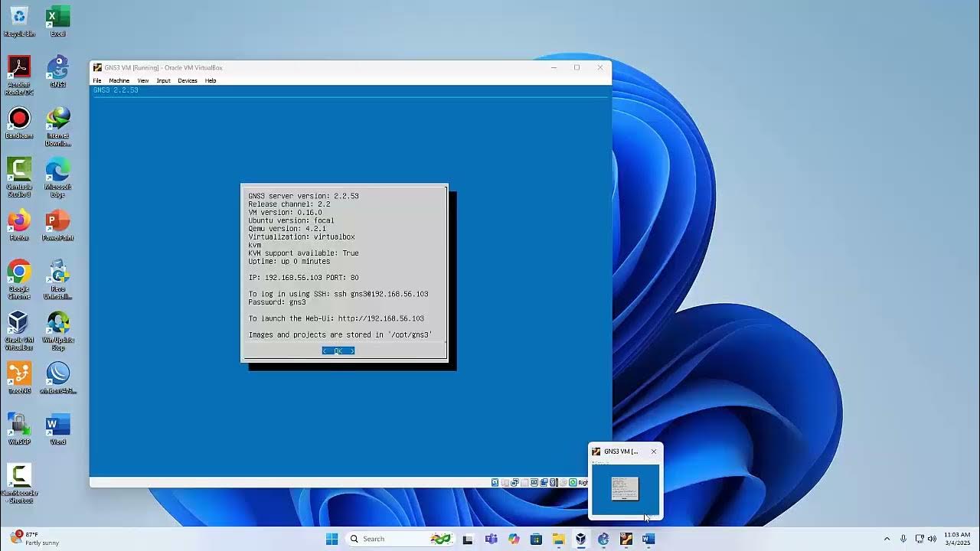Click the network adapters status icon
Screen dimensions: 980x551
click(x=514, y=482)
